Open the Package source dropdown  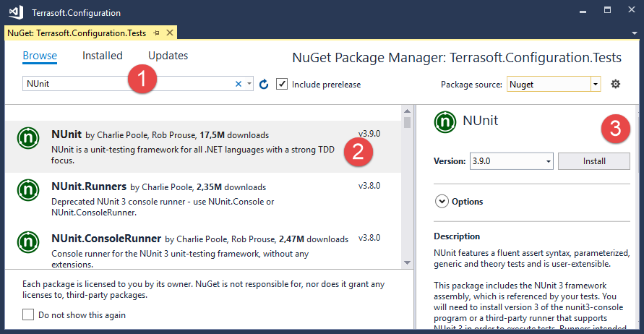point(596,85)
